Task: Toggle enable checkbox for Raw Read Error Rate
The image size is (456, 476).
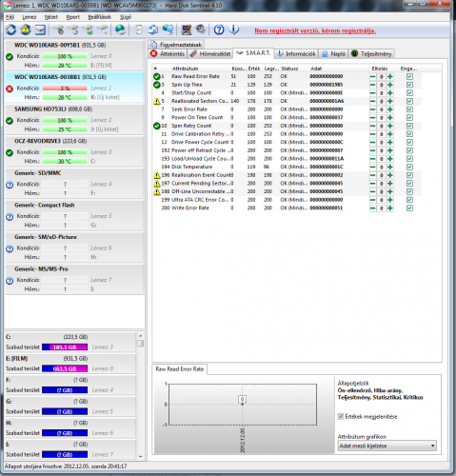Action: coord(409,76)
